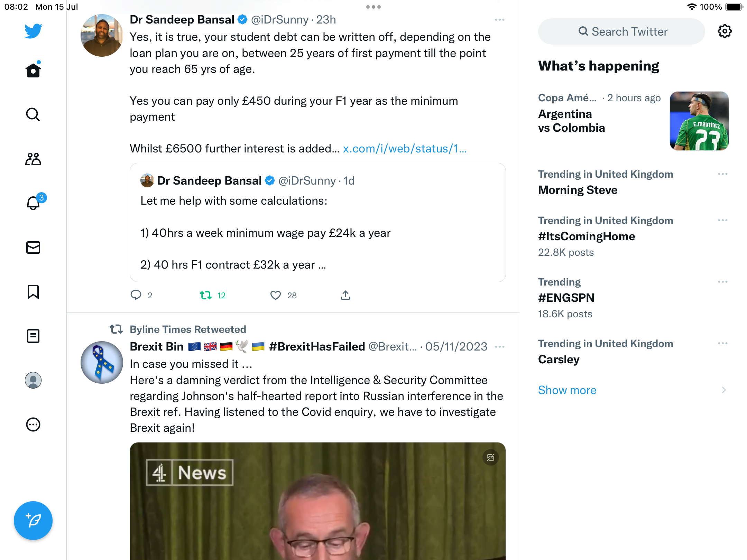Open the Argentina vs Colombia thumbnail

pos(699,121)
